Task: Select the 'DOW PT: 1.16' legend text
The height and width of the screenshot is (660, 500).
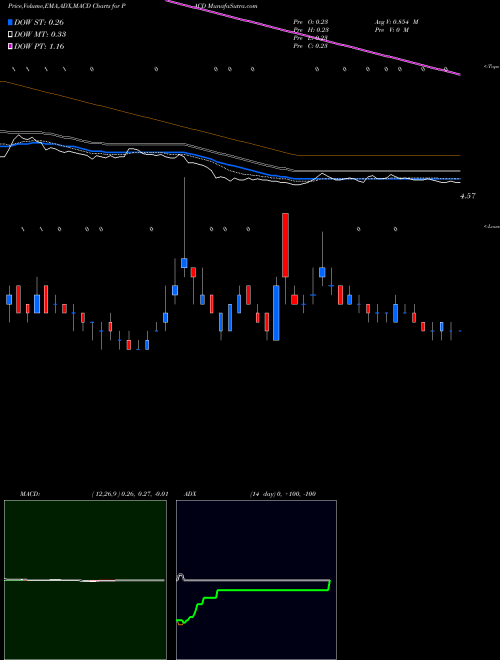Action: [39, 47]
